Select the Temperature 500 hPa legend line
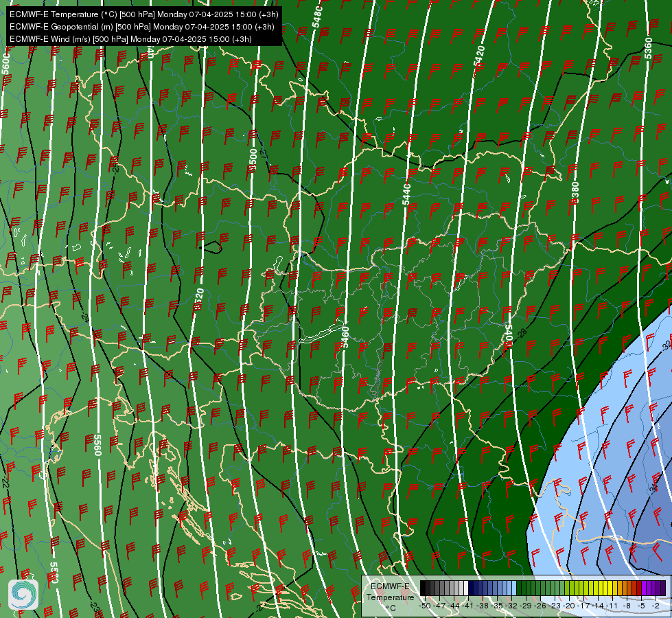 [144, 14]
